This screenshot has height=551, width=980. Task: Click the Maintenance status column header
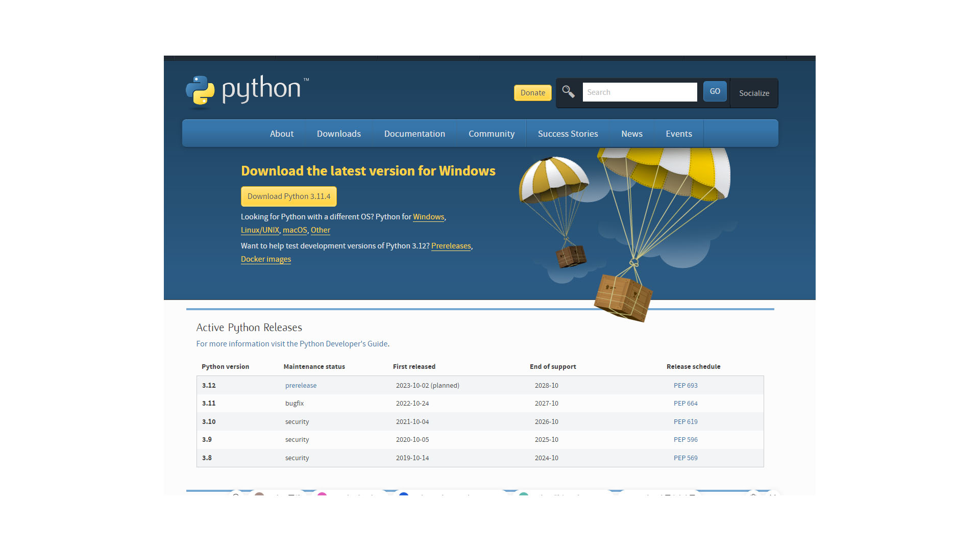point(314,367)
